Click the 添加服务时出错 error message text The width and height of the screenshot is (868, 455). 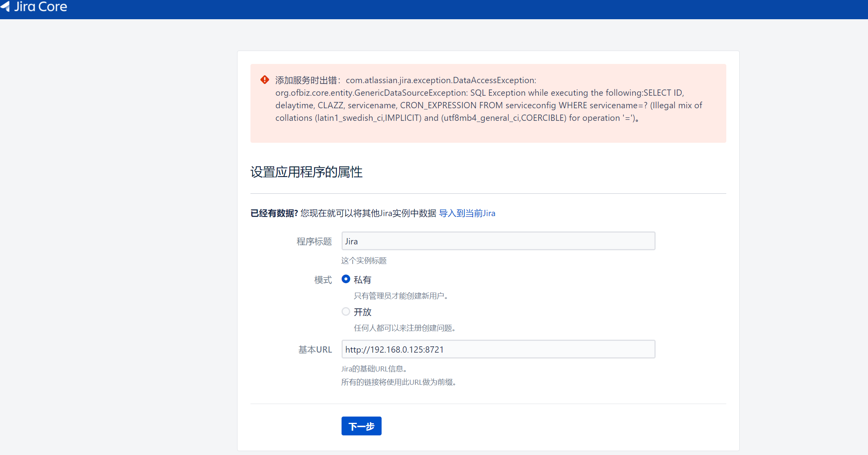pos(489,99)
